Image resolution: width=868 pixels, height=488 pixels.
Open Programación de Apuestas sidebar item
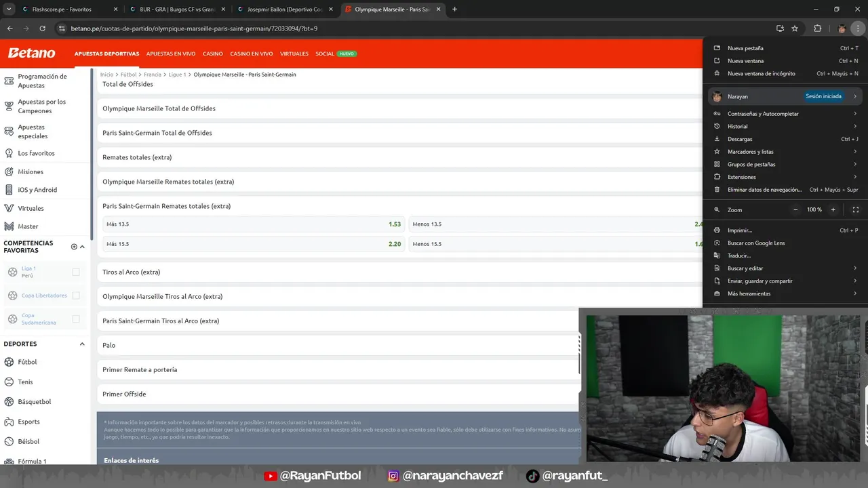pos(45,81)
